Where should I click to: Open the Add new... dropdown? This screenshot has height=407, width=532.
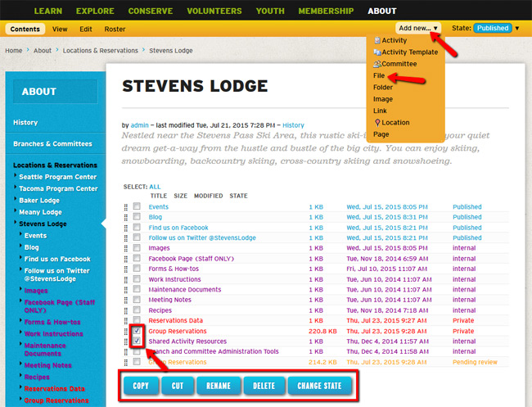click(x=418, y=28)
